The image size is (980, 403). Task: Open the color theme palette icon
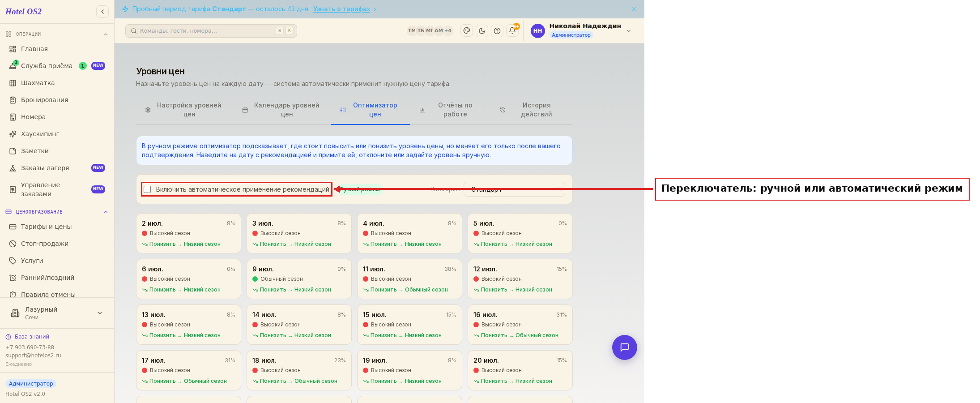click(467, 31)
